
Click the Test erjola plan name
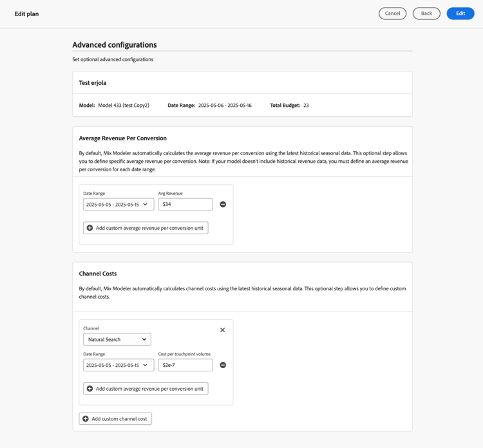coord(93,83)
